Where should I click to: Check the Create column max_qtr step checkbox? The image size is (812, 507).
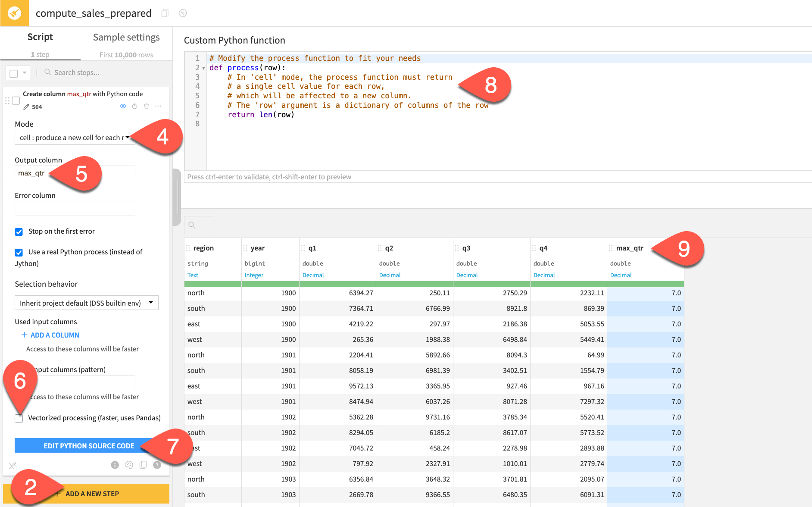pyautogui.click(x=16, y=100)
